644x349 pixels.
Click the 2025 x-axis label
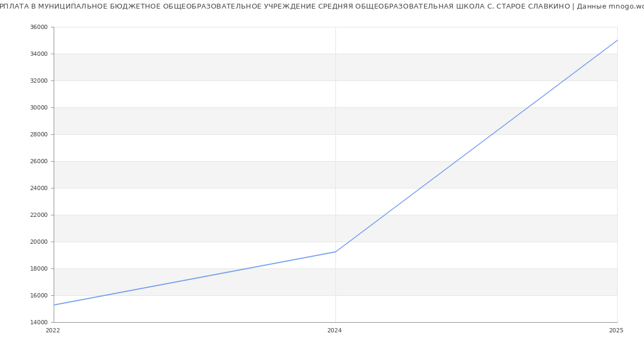coord(616,331)
